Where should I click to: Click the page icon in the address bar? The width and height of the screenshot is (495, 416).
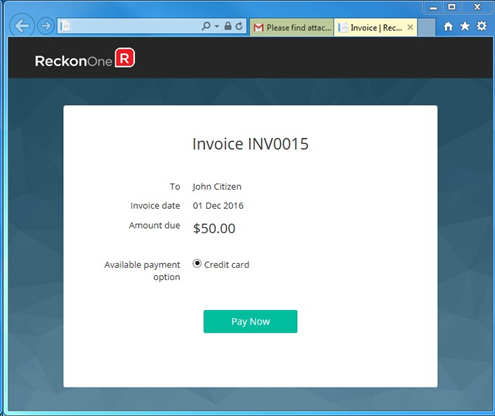click(x=65, y=26)
